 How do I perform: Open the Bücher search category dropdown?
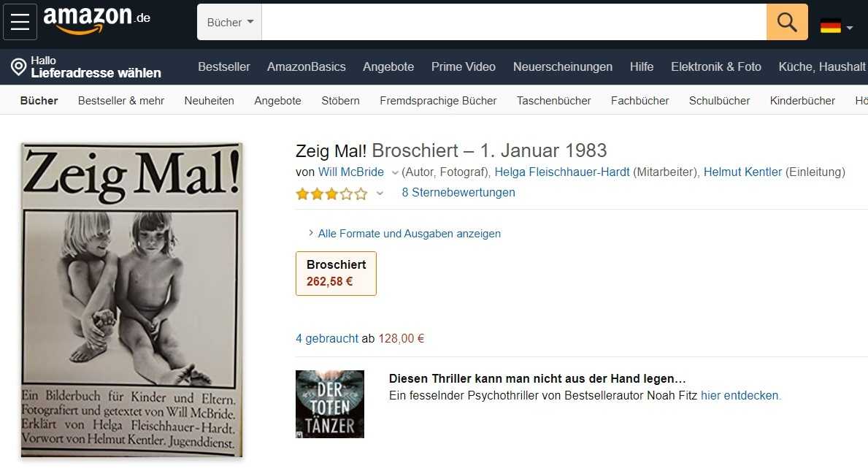tap(230, 22)
